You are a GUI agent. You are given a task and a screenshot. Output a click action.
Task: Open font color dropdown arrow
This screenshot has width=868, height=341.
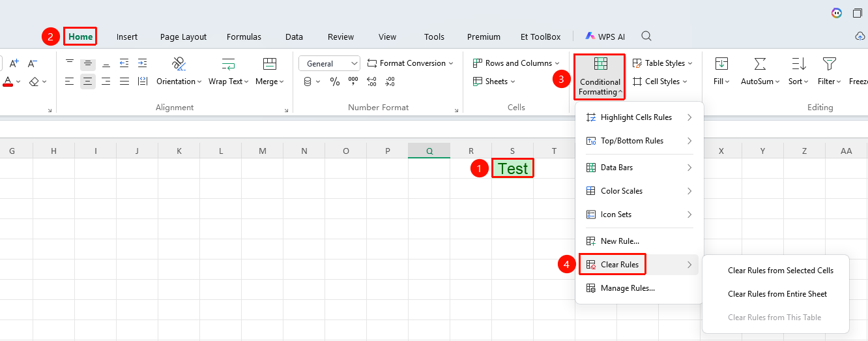tap(18, 82)
